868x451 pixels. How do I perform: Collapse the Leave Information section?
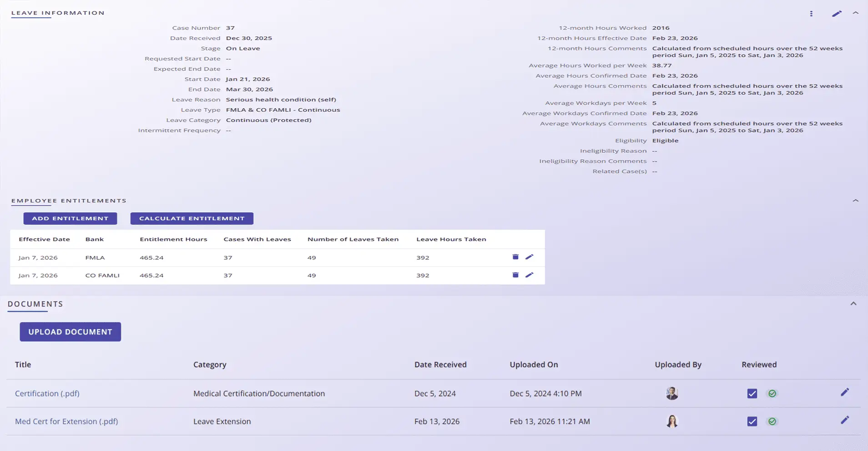coord(855,13)
